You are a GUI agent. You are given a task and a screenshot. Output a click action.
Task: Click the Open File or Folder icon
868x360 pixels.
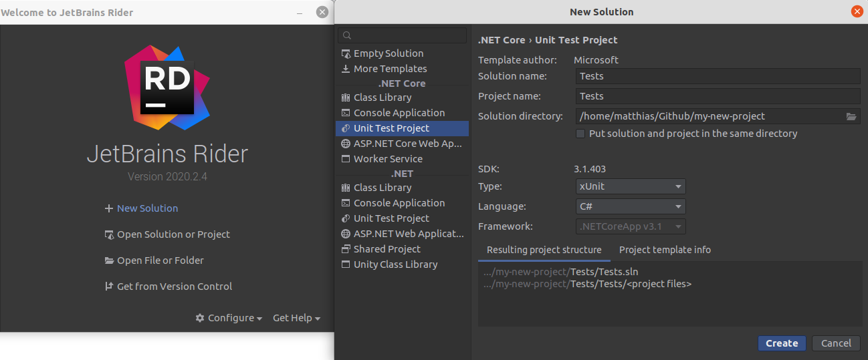pos(110,260)
